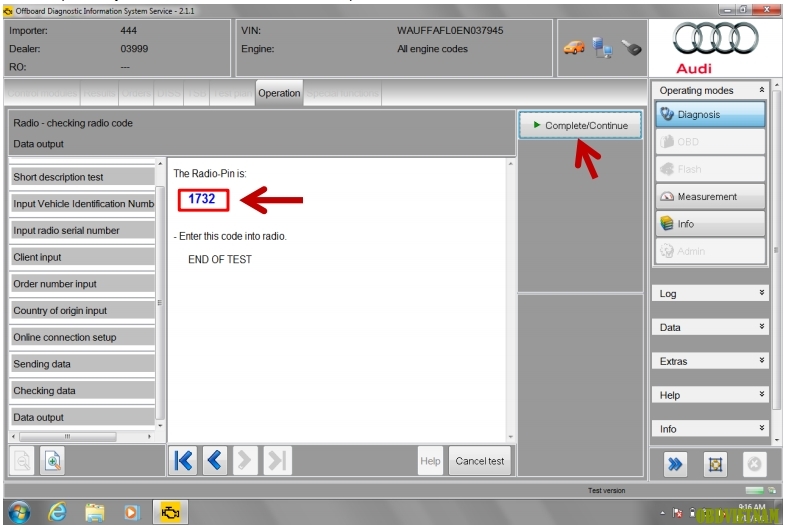The image size is (786, 527).
Task: Collapse the Operating modes panel
Action: coord(761,90)
